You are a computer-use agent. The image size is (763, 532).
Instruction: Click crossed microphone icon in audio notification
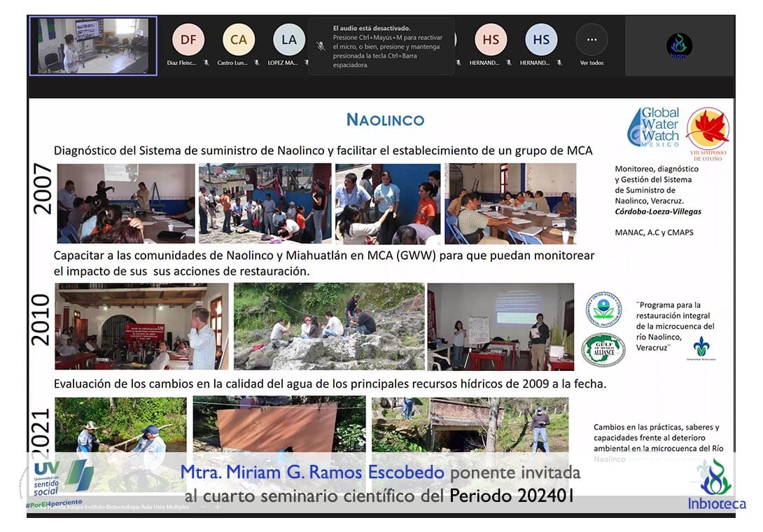pos(321,45)
